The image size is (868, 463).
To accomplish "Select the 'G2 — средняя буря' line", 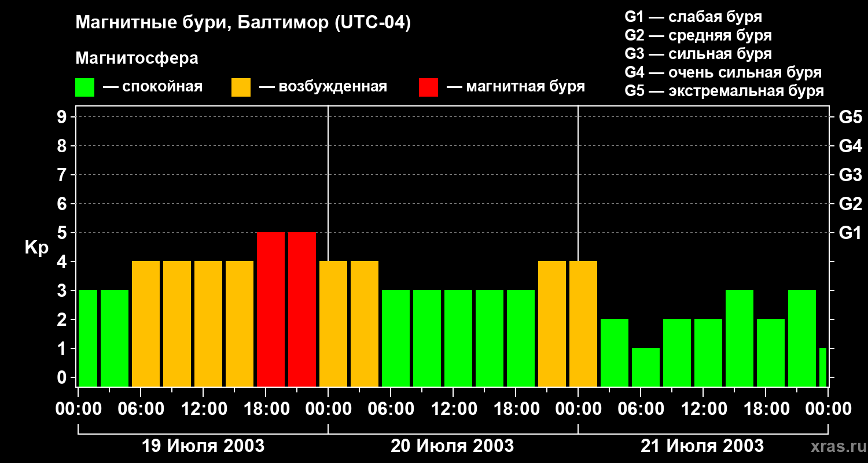I will [698, 35].
